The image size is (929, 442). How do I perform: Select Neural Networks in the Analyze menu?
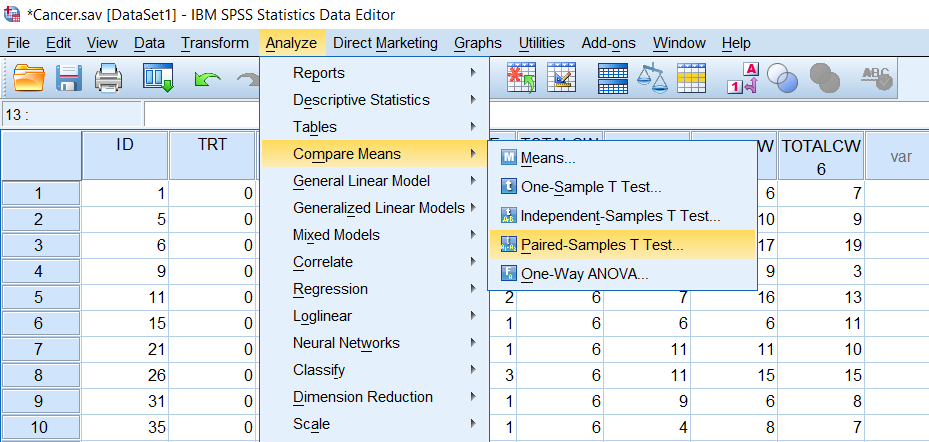tap(374, 342)
